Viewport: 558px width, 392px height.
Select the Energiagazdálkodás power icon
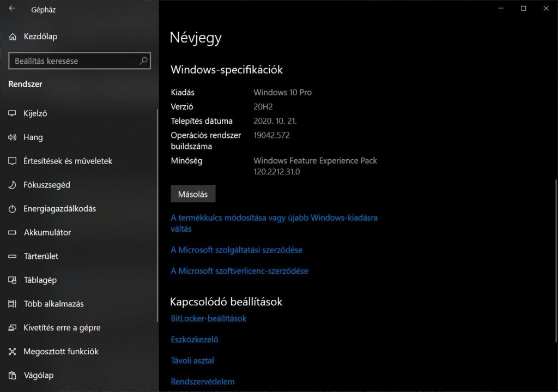point(12,209)
